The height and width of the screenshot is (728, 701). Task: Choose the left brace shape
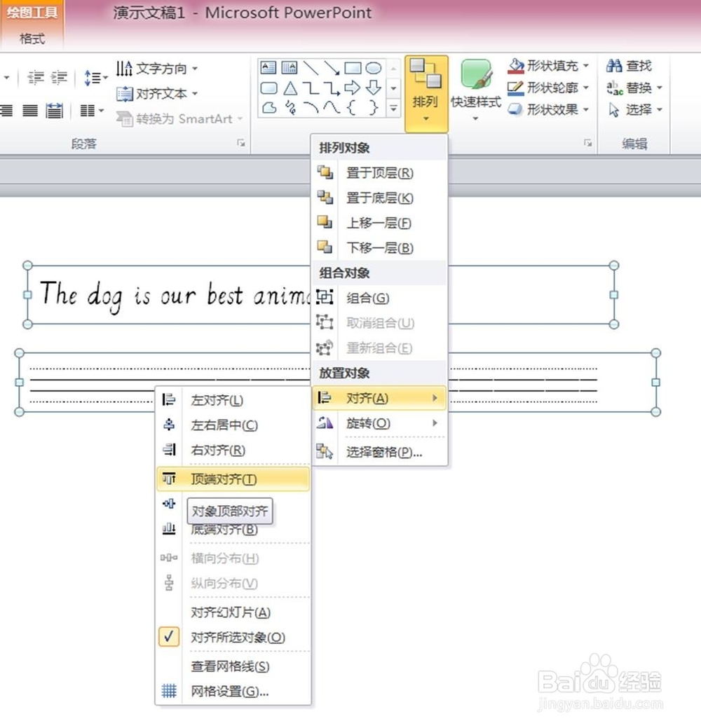(352, 108)
